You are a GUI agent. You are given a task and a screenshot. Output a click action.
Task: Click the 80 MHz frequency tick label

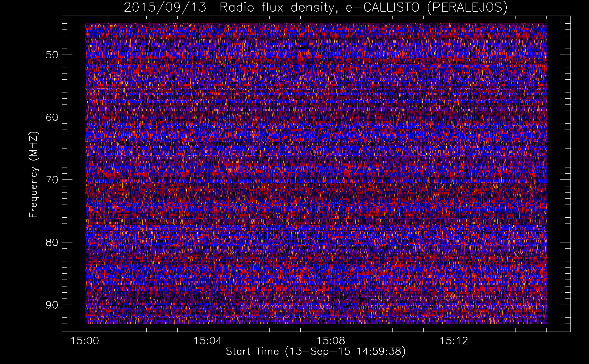coord(52,242)
